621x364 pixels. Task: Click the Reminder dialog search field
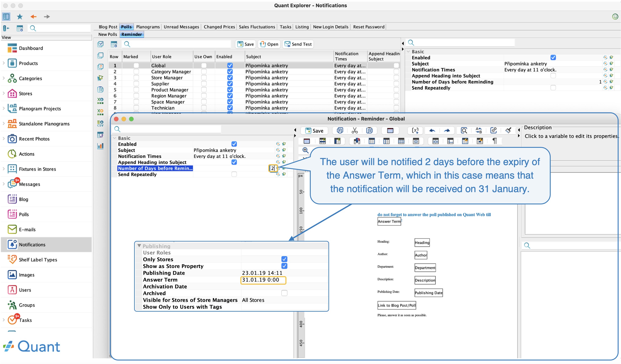pos(167,129)
